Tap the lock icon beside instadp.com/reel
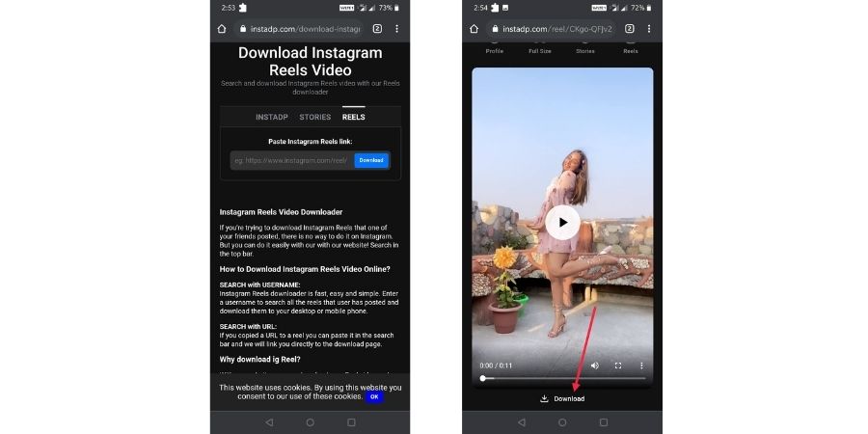The image size is (868, 434). (495, 29)
